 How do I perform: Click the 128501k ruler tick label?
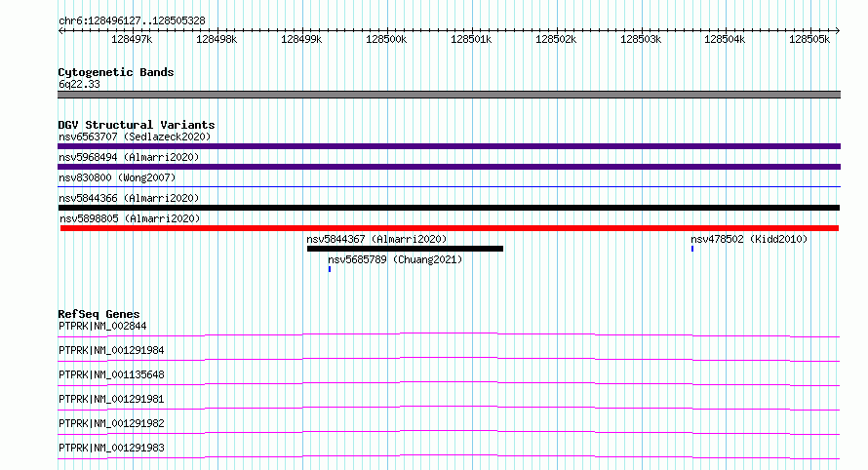[471, 39]
